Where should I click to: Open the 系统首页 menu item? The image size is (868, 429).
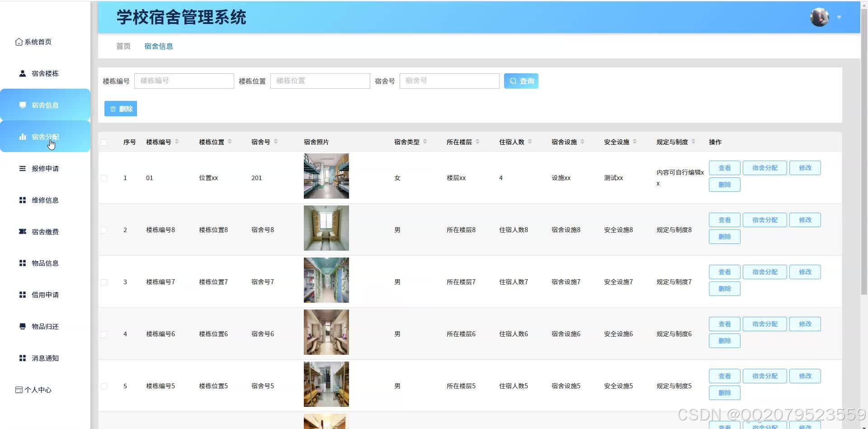click(45, 42)
